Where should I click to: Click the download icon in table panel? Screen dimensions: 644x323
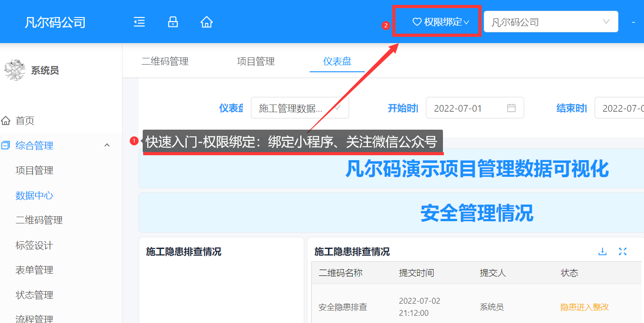coord(602,252)
